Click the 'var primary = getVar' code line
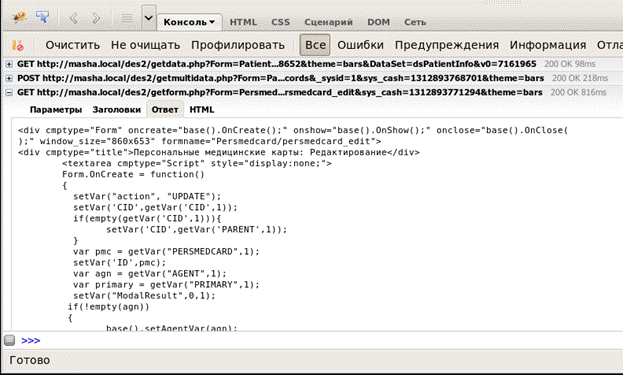Image resolution: width=623 pixels, height=375 pixels. click(166, 285)
